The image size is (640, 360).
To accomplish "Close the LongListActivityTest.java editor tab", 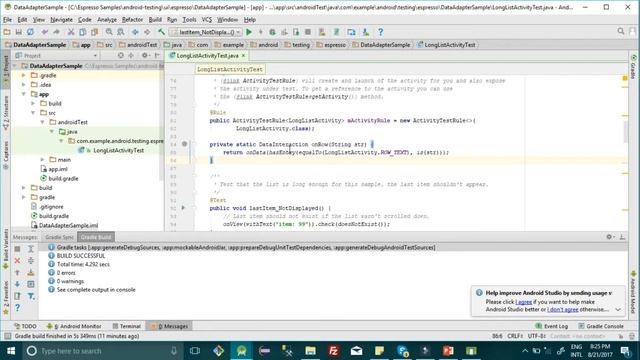I will pyautogui.click(x=244, y=55).
